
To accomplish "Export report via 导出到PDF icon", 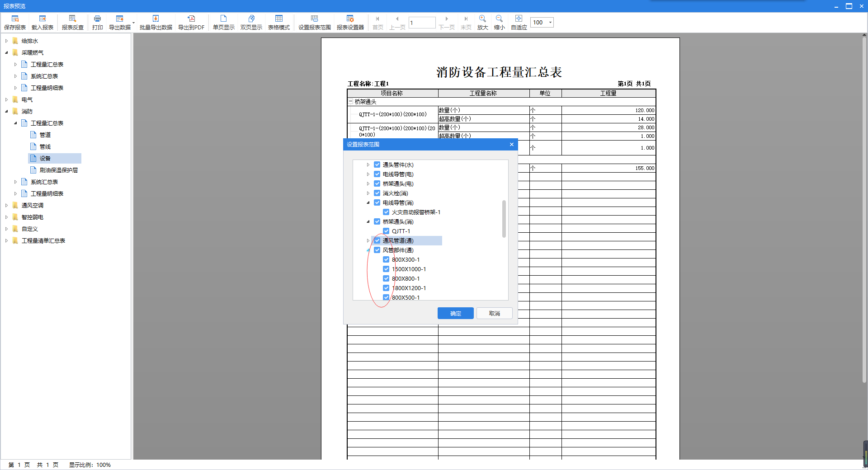I will pyautogui.click(x=191, y=19).
